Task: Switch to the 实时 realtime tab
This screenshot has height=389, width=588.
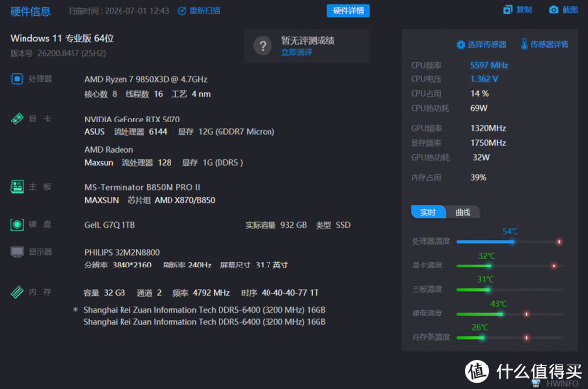Action: [x=428, y=212]
